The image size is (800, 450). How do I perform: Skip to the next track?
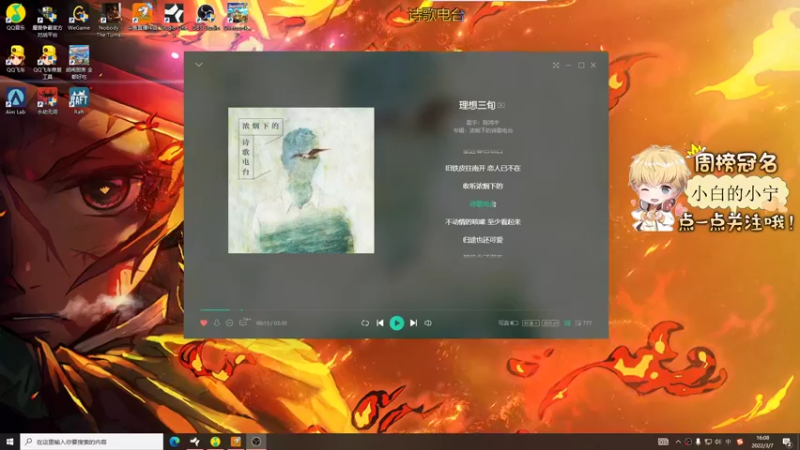[x=413, y=323]
